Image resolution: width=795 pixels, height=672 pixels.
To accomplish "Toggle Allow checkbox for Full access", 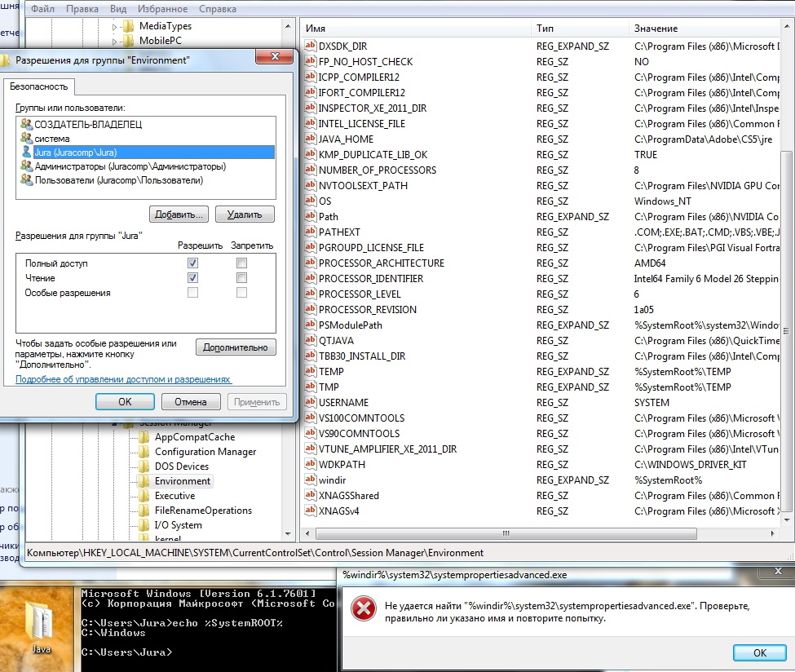I will [192, 263].
